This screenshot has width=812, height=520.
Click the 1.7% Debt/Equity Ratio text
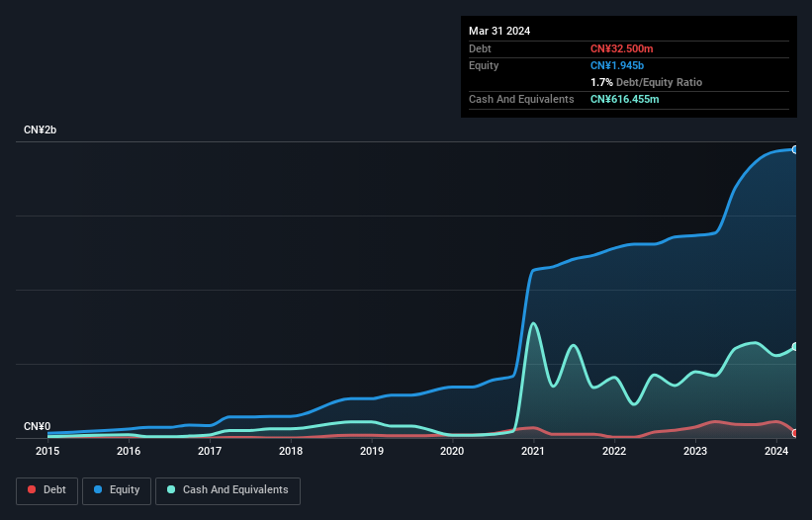646,82
